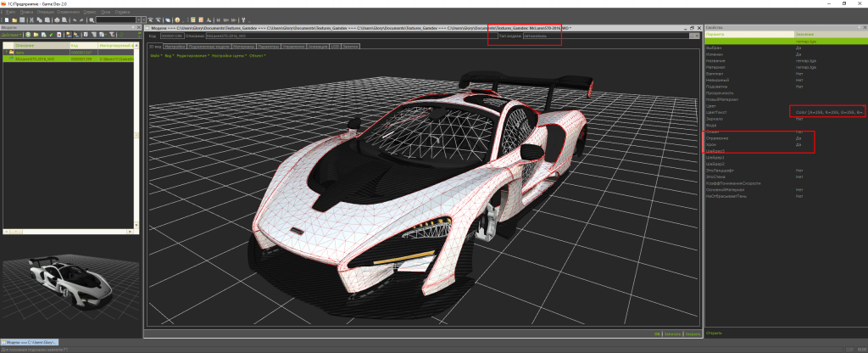Image resolution: width=868 pixels, height=353 pixels.
Task: Open the Правка menu
Action: 26,12
